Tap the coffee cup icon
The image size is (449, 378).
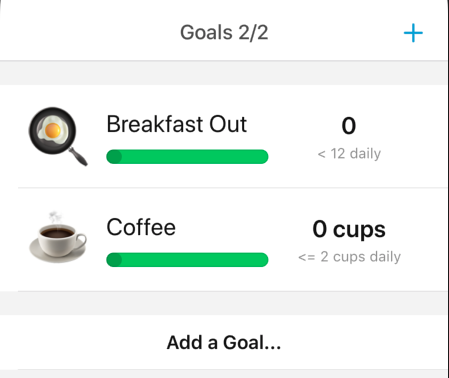coord(58,237)
